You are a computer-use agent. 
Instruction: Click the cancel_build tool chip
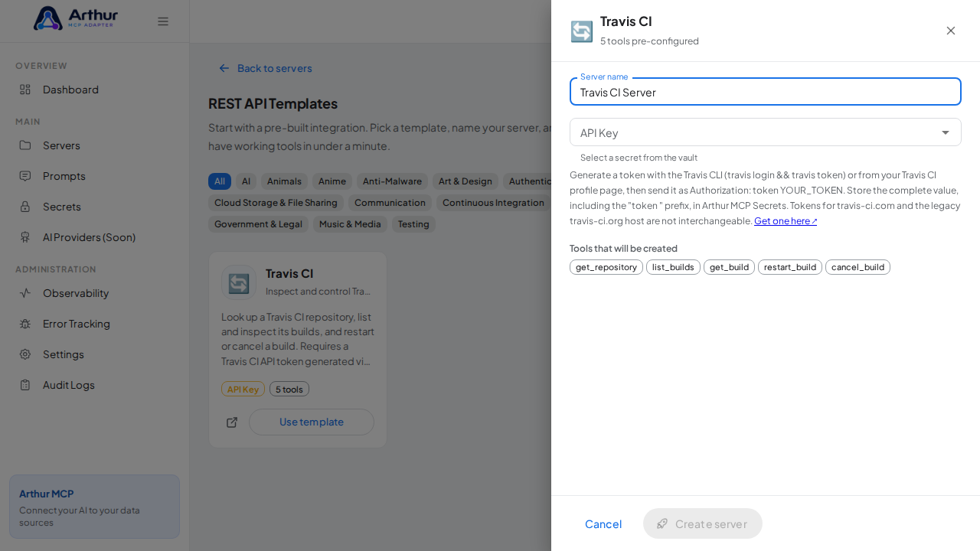tap(857, 267)
